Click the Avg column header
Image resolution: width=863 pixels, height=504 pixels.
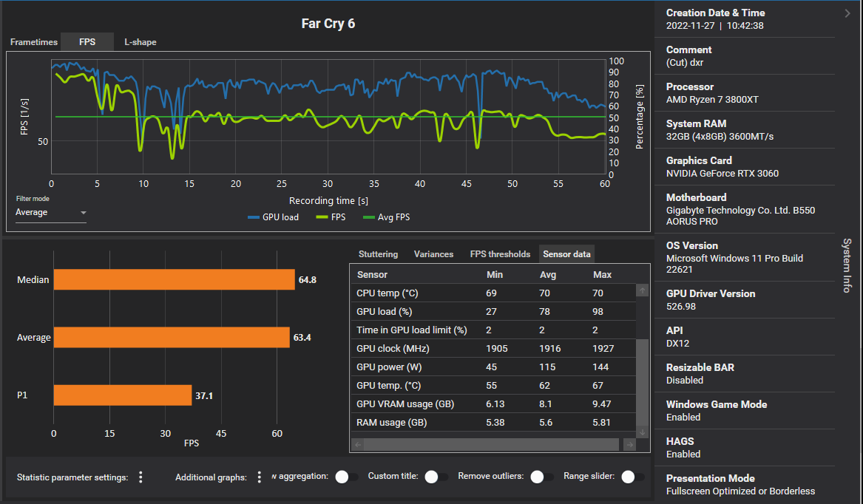[548, 275]
